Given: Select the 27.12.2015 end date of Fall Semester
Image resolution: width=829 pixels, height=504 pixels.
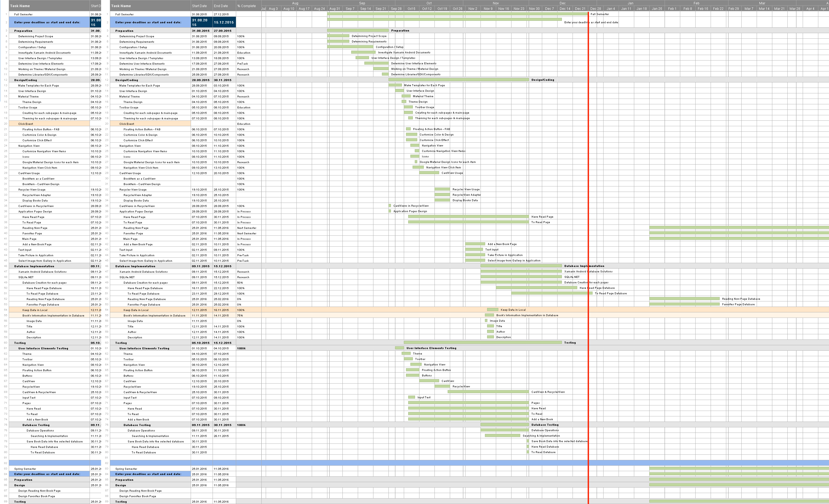Looking at the screenshot, I should 221,15.
